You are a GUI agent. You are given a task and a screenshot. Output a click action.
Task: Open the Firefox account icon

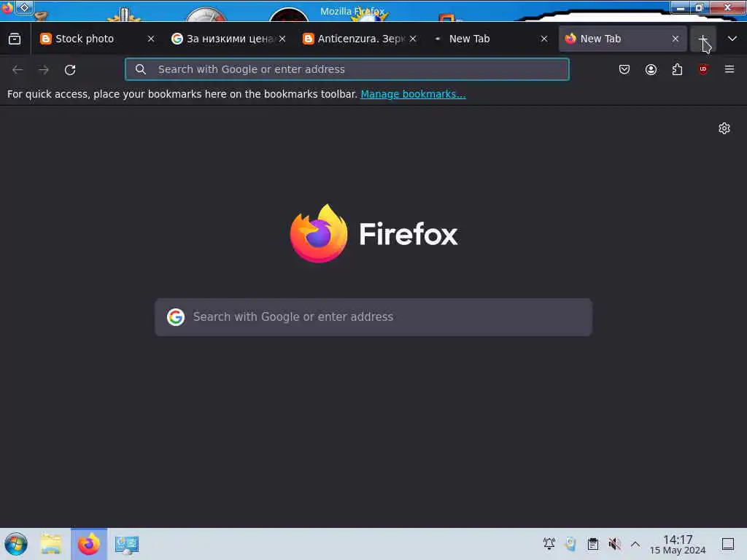click(x=651, y=69)
